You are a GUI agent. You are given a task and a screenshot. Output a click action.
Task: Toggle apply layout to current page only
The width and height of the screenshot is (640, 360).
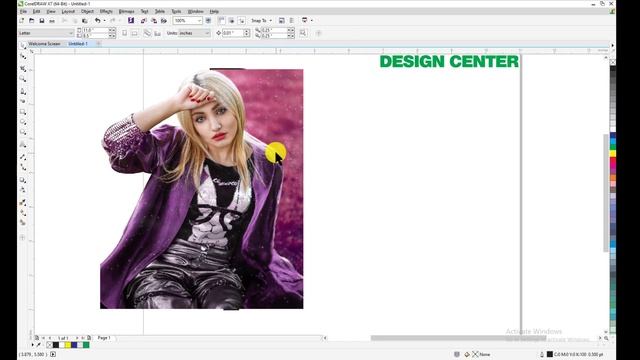(157, 33)
